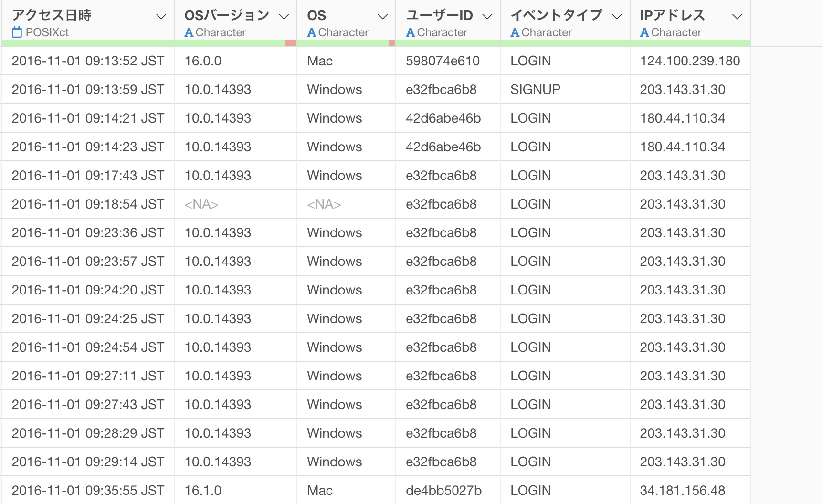Select the イベントタイプ column header title

click(x=556, y=15)
